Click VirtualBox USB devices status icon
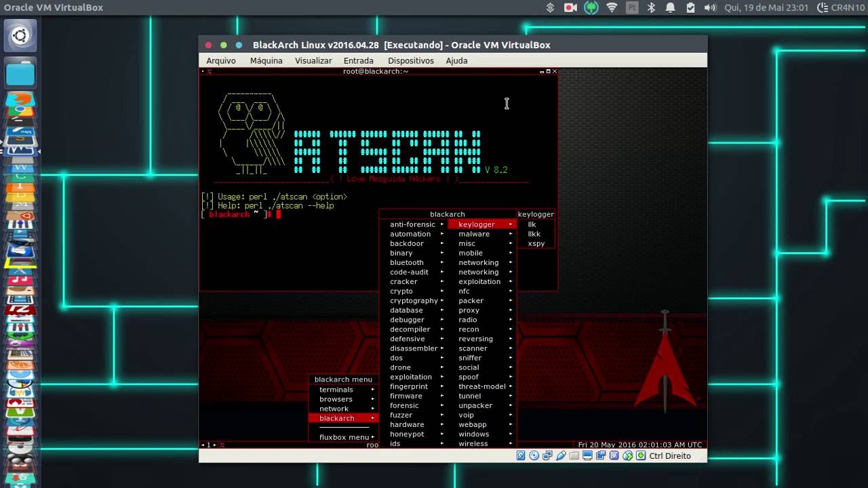Image resolution: width=868 pixels, height=488 pixels. click(x=561, y=455)
